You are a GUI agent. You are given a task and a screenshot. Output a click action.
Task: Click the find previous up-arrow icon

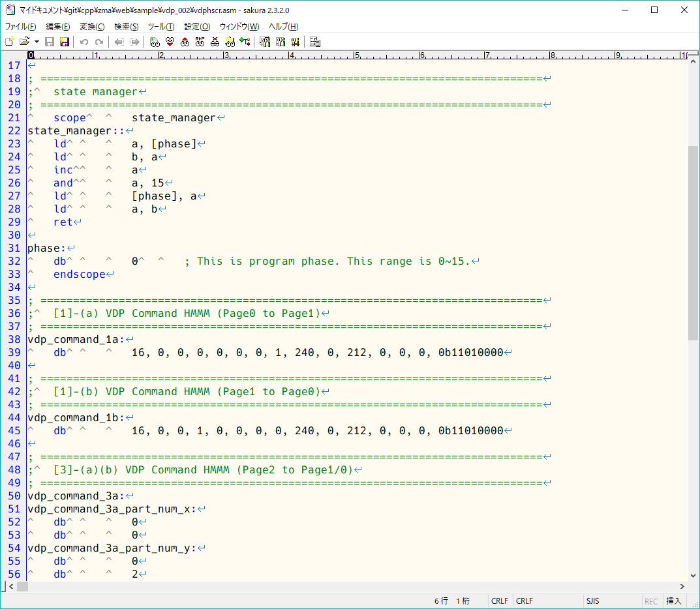pos(185,42)
